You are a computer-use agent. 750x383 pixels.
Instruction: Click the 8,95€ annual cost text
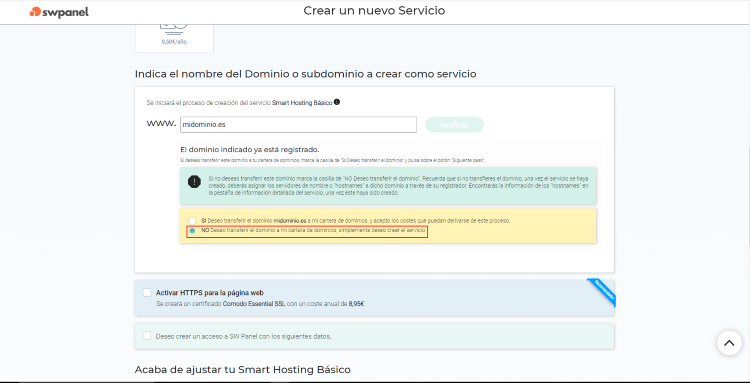click(356, 304)
